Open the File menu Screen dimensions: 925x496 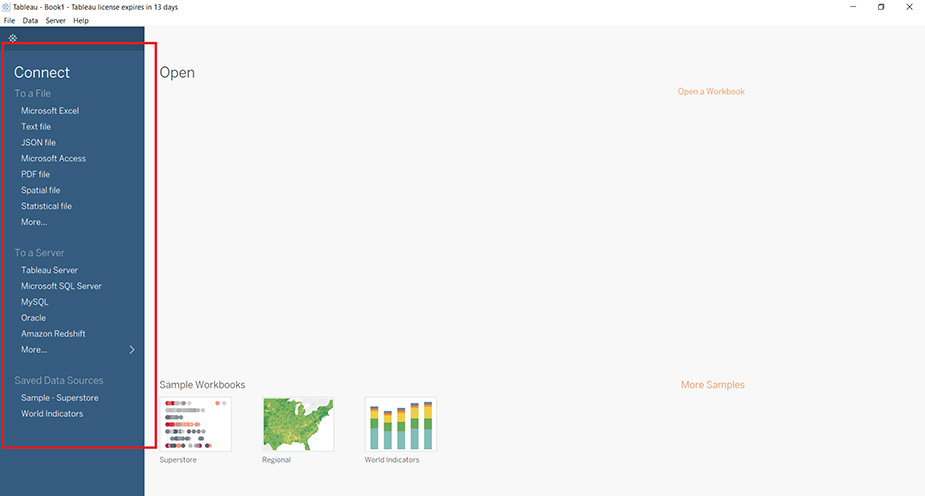(x=9, y=21)
